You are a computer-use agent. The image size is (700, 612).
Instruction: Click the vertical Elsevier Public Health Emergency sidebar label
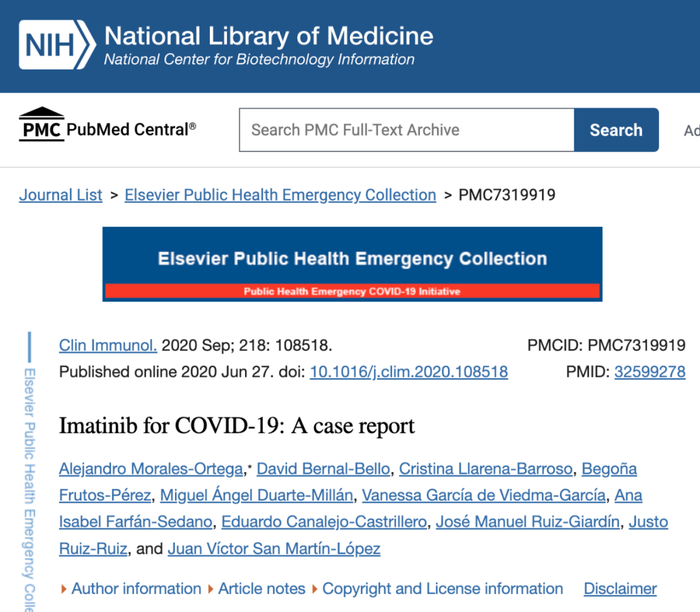point(29,490)
